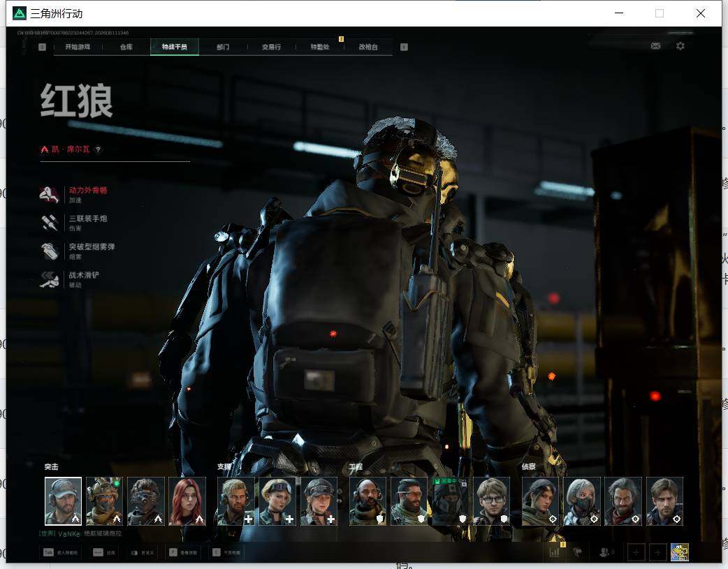Image resolution: width=728 pixels, height=569 pixels.
Task: Click the flag icon in the bottom bar
Action: [578, 552]
